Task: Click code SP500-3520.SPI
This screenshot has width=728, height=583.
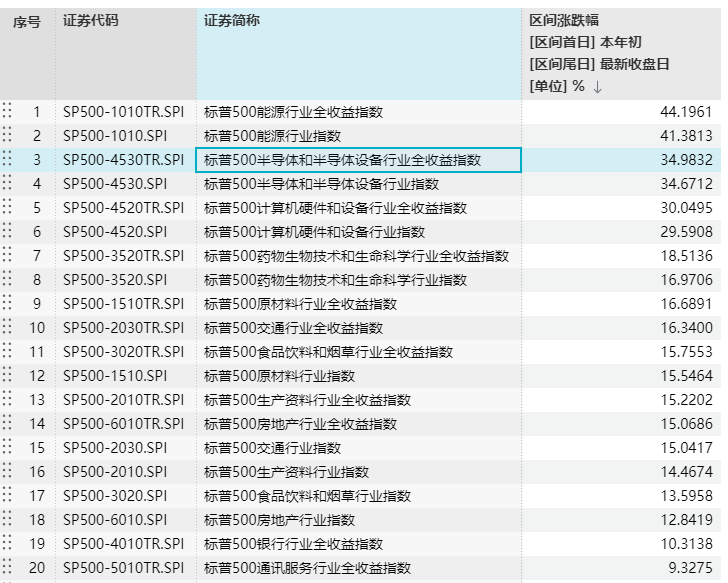Action: [115, 280]
